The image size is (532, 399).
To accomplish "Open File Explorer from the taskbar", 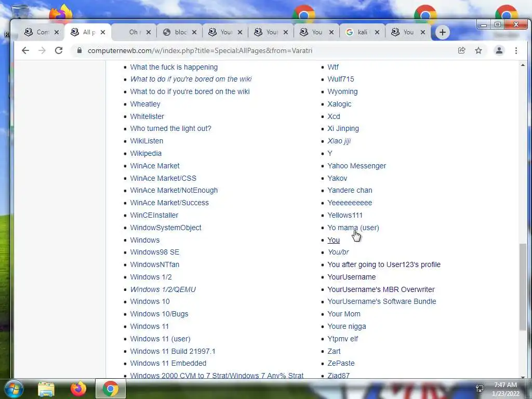I will tap(46, 389).
